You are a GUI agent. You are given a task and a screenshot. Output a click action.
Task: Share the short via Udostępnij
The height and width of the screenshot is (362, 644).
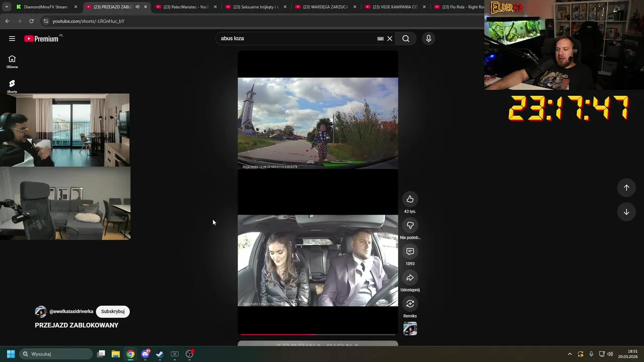point(410,278)
